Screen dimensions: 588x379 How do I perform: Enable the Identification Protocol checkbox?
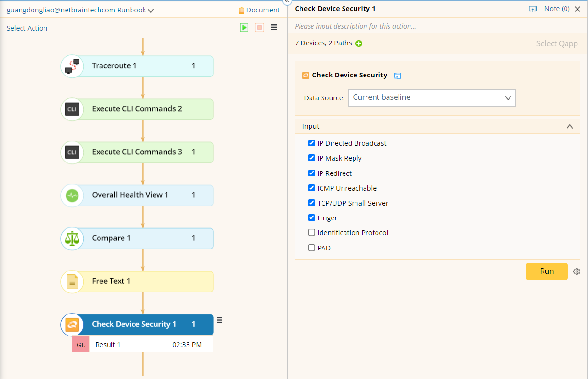(x=311, y=232)
